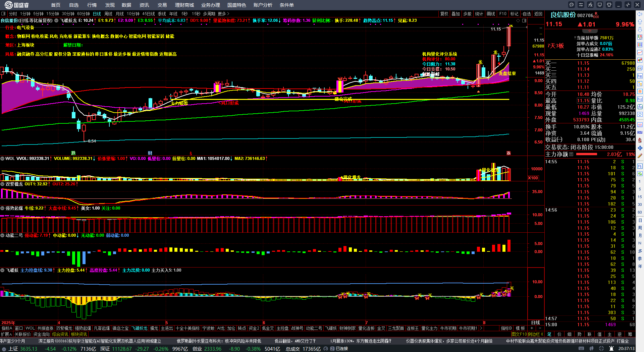Collapse the red chevron under the price header

589,31
